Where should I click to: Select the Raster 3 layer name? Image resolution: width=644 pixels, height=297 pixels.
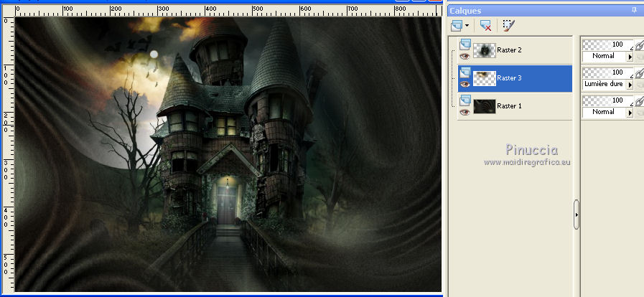(x=509, y=78)
